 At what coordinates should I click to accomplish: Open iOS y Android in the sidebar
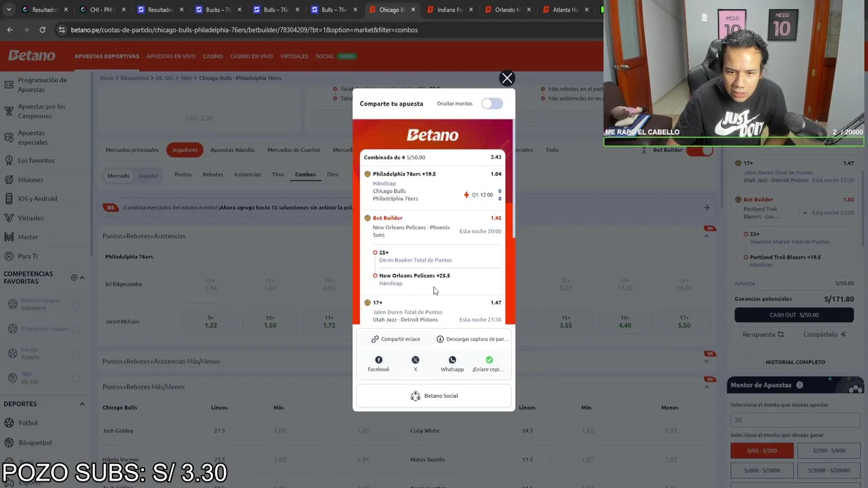coord(37,199)
